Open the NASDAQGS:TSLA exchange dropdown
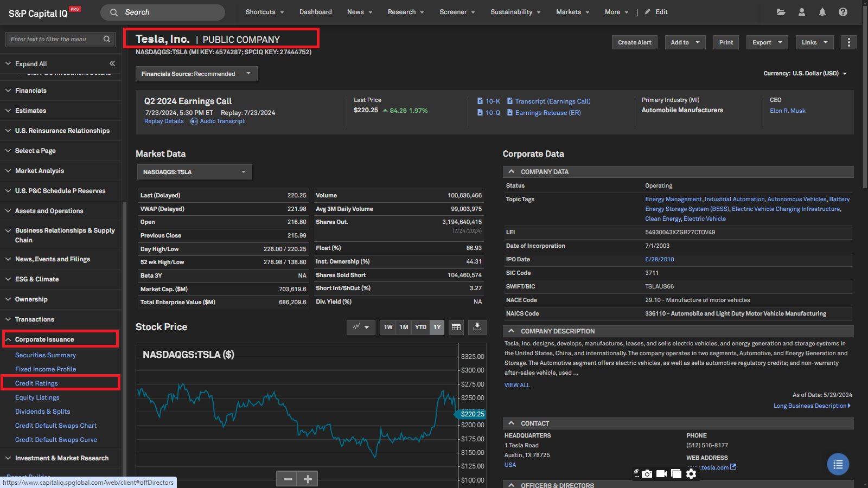 [x=194, y=172]
